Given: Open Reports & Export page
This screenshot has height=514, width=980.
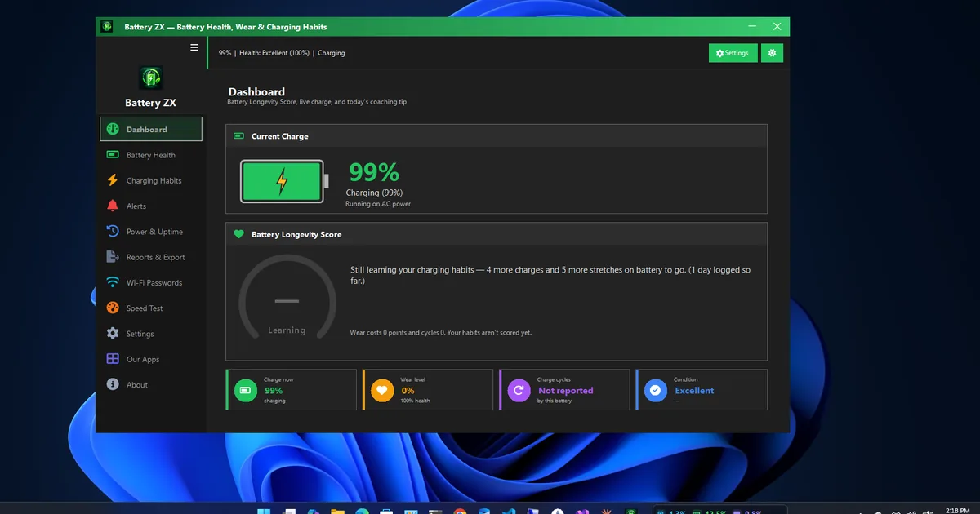Looking at the screenshot, I should 151,257.
